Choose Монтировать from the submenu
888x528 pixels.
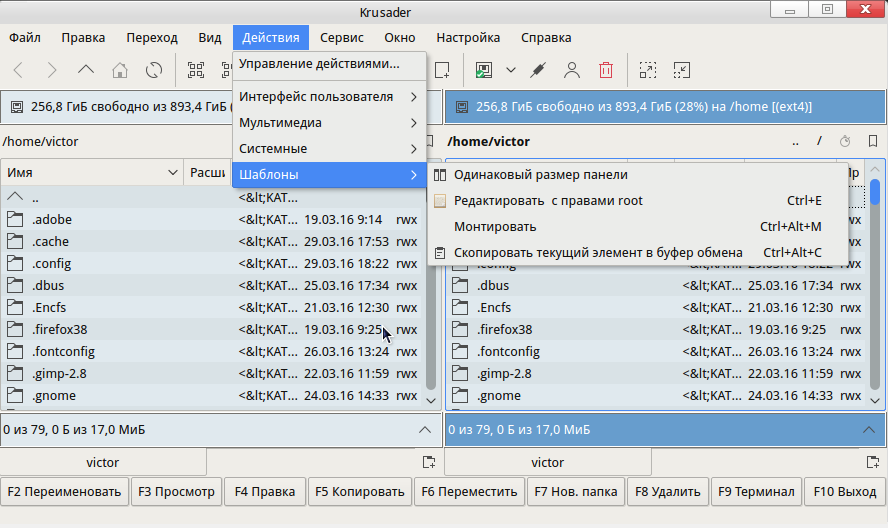[x=495, y=227]
